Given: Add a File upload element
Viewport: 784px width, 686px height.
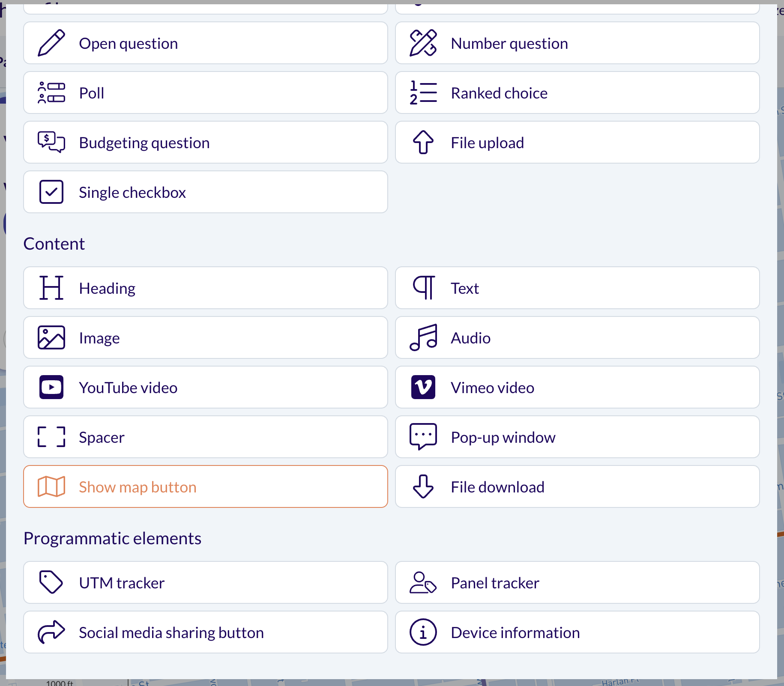Looking at the screenshot, I should click(578, 143).
